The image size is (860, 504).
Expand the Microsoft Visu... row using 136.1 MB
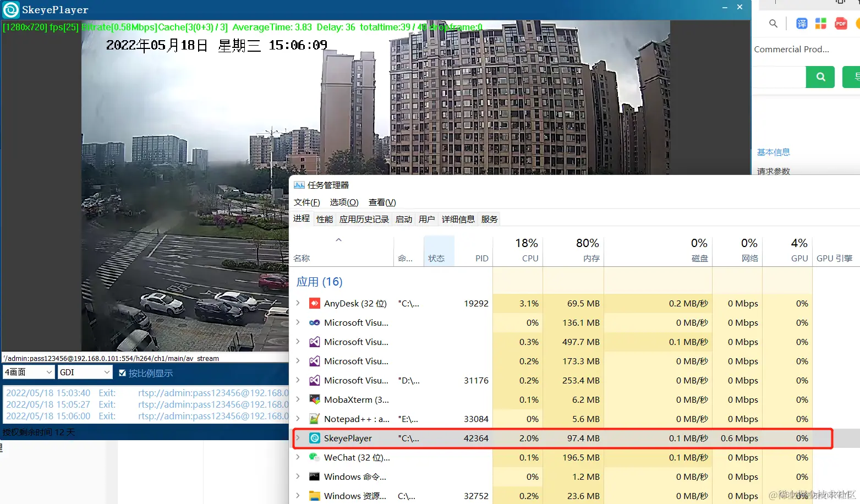pyautogui.click(x=298, y=322)
